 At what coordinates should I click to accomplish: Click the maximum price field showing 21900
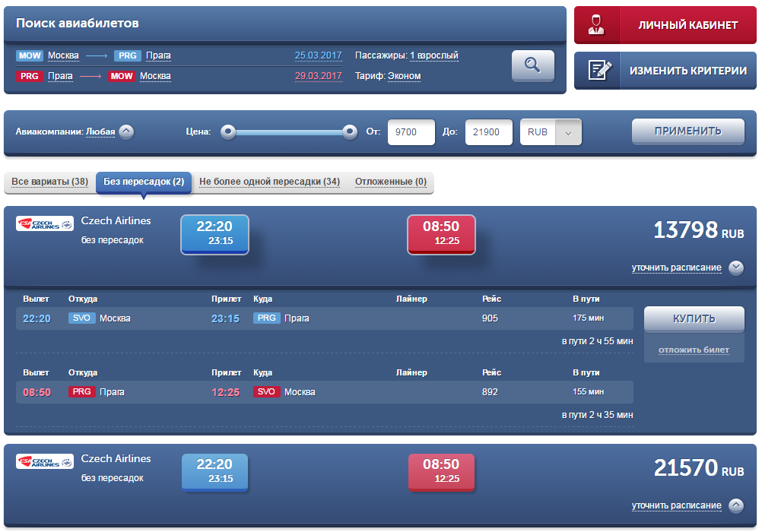tap(488, 132)
